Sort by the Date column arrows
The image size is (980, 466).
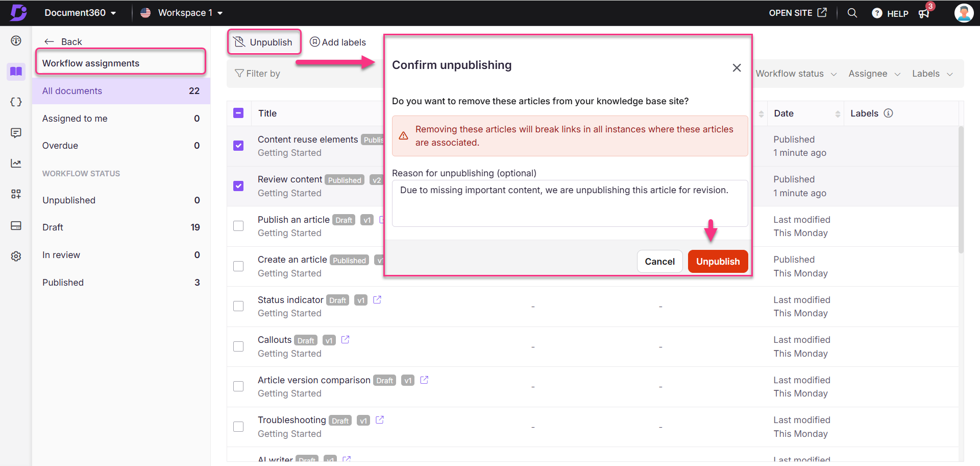(x=838, y=114)
